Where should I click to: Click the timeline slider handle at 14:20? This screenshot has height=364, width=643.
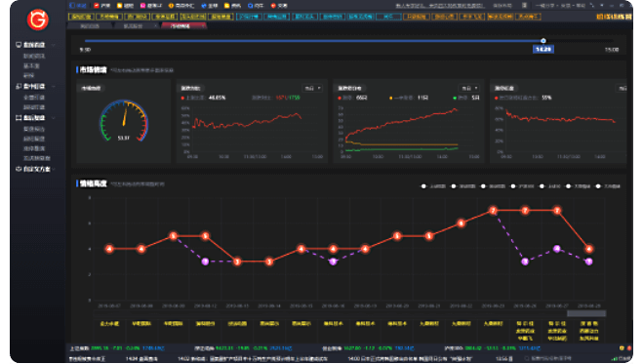point(543,41)
